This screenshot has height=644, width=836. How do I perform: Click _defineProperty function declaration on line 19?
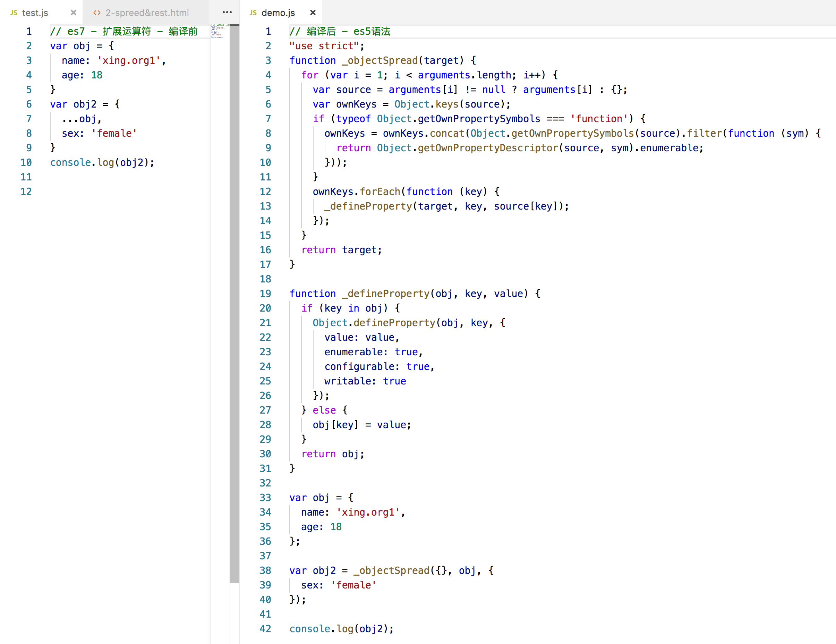click(385, 294)
